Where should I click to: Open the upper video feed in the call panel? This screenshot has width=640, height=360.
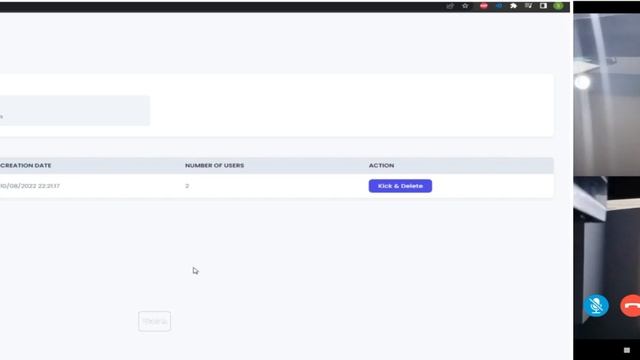607,94
